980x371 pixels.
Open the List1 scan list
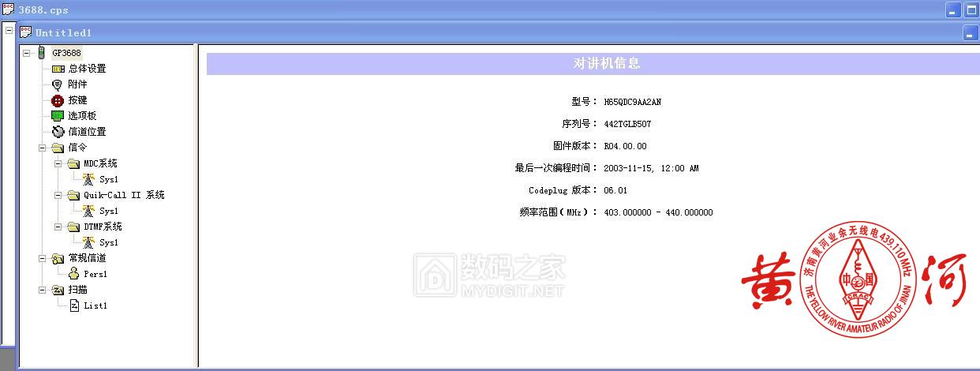tap(95, 305)
